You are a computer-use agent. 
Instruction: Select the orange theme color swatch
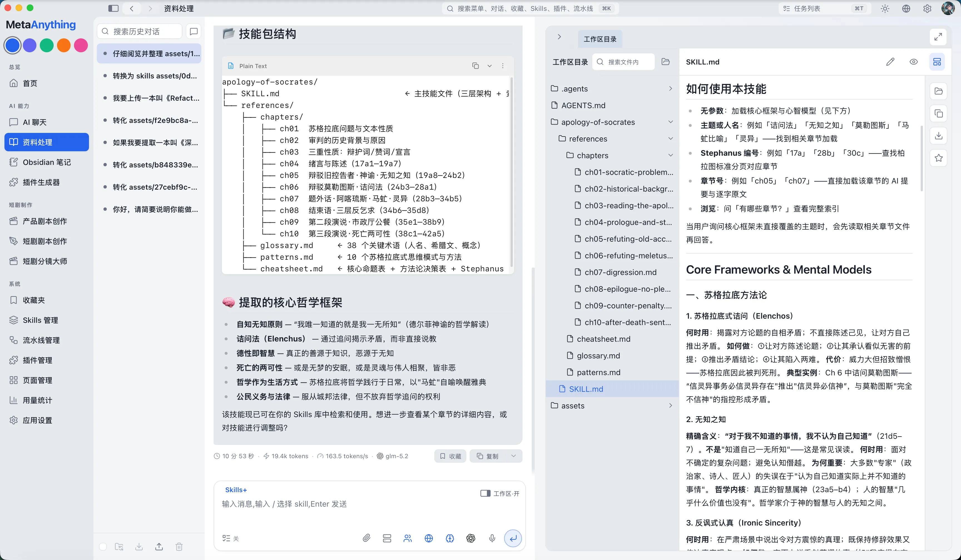tap(64, 45)
